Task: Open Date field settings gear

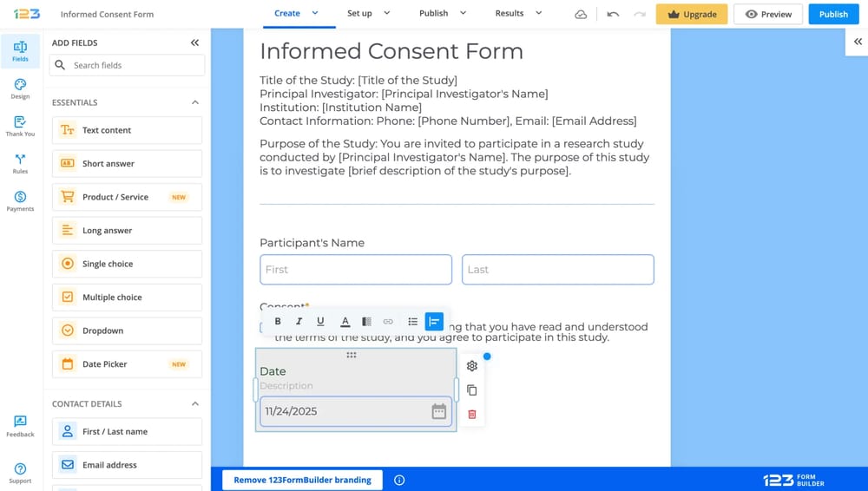Action: pos(472,366)
